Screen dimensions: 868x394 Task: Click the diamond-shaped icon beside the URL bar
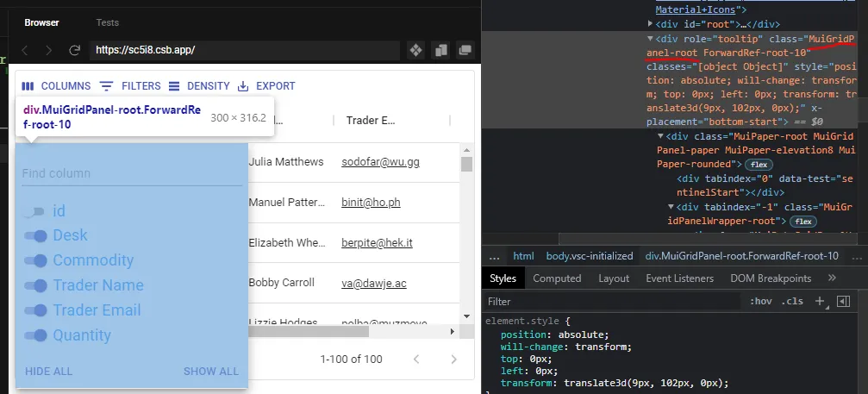click(415, 50)
